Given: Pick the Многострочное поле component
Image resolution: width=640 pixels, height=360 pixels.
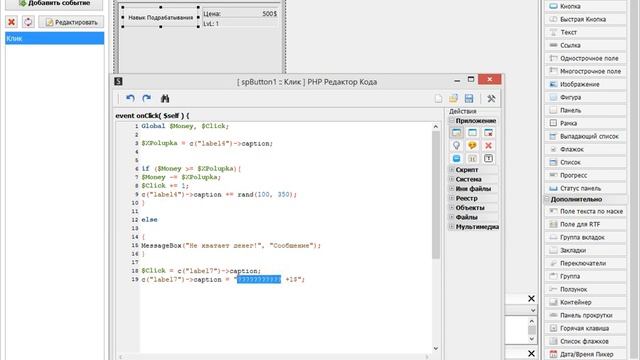Looking at the screenshot, I should point(585,71).
